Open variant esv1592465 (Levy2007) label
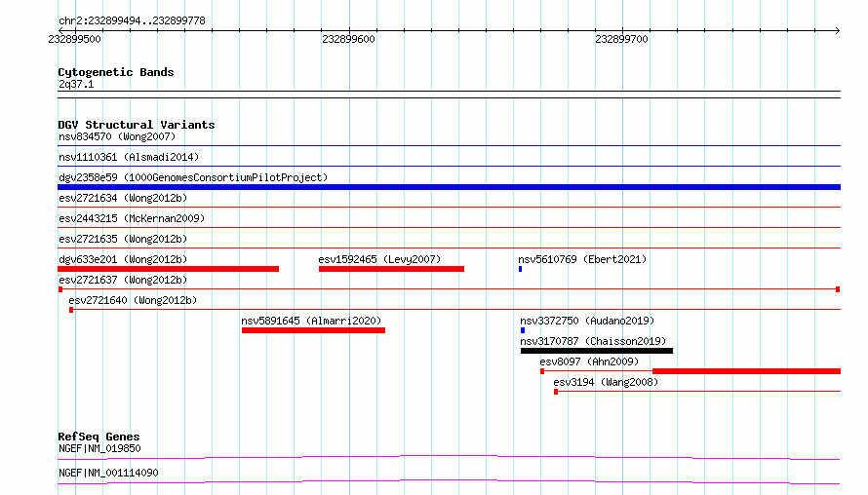Viewport: 868px width, 495px height. tap(379, 259)
